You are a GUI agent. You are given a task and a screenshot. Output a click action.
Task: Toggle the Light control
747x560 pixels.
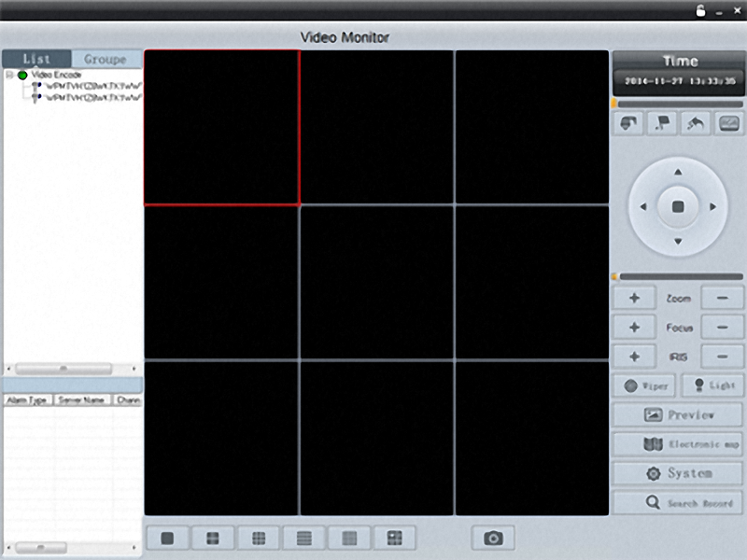pyautogui.click(x=712, y=385)
